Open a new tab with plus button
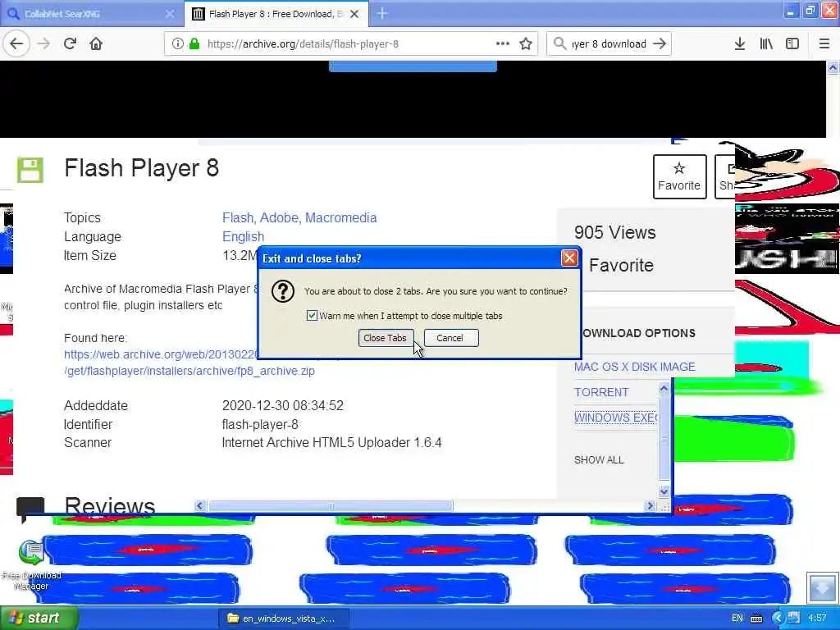Screen dimensions: 840x630 pyautogui.click(x=382, y=13)
